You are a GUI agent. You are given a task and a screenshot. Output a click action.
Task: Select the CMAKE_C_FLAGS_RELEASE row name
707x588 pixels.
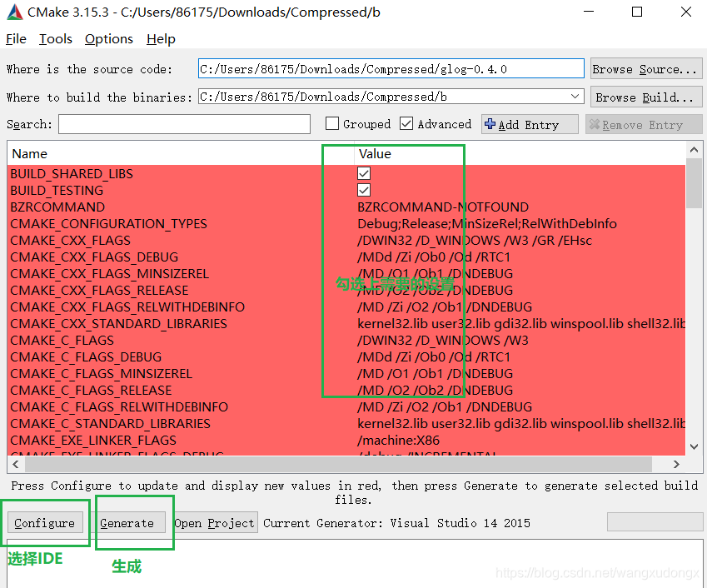91,391
